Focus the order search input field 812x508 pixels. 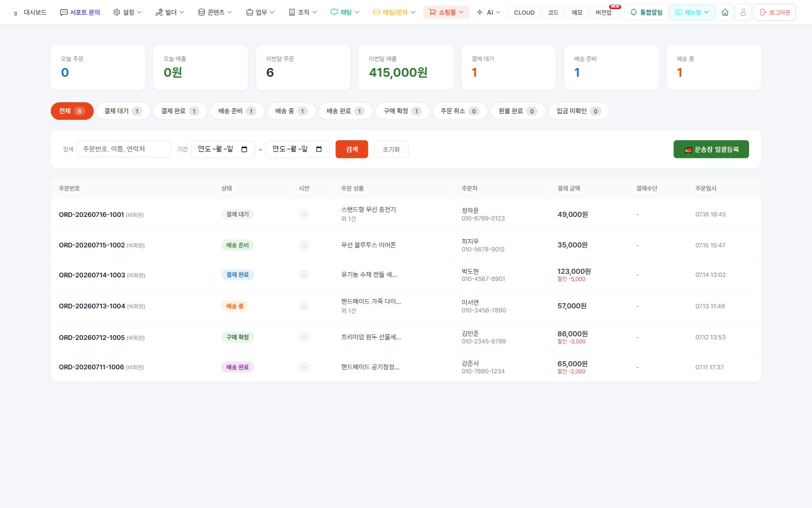[124, 149]
